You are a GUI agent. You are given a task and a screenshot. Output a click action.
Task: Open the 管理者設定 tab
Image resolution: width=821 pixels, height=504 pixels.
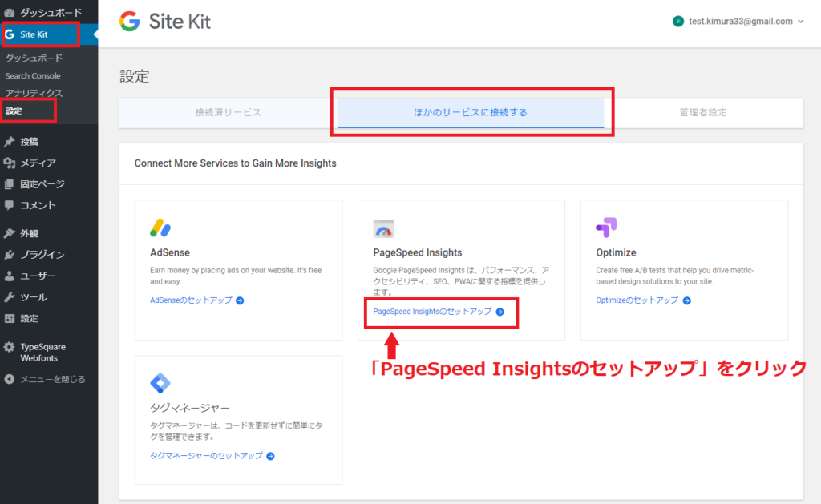[703, 112]
